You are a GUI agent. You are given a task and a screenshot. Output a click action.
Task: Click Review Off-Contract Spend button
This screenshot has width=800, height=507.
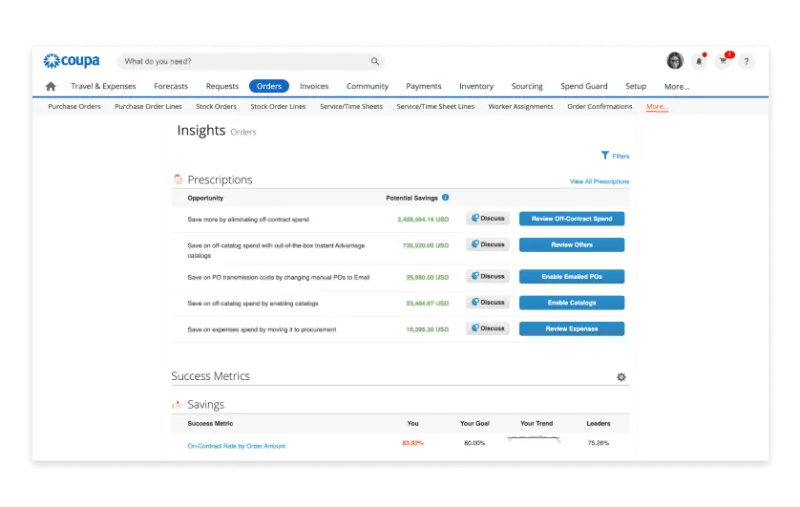tap(571, 219)
